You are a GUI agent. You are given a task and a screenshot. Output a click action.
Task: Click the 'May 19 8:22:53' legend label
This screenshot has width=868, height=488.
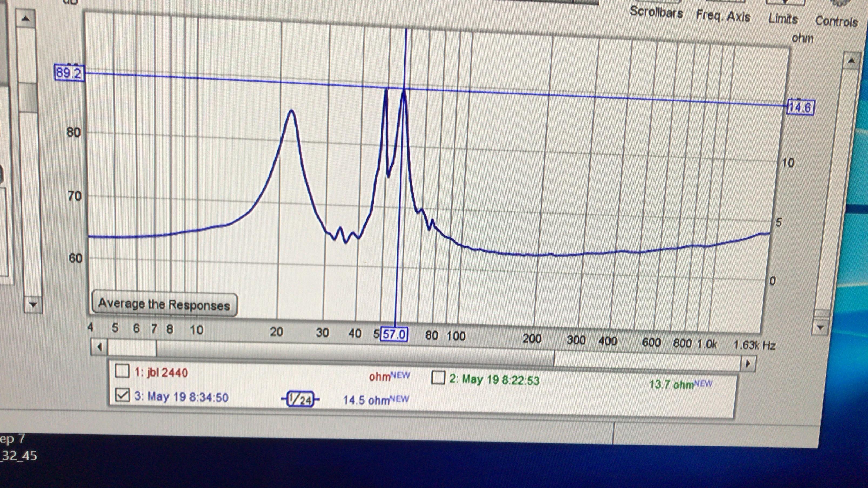pyautogui.click(x=494, y=379)
